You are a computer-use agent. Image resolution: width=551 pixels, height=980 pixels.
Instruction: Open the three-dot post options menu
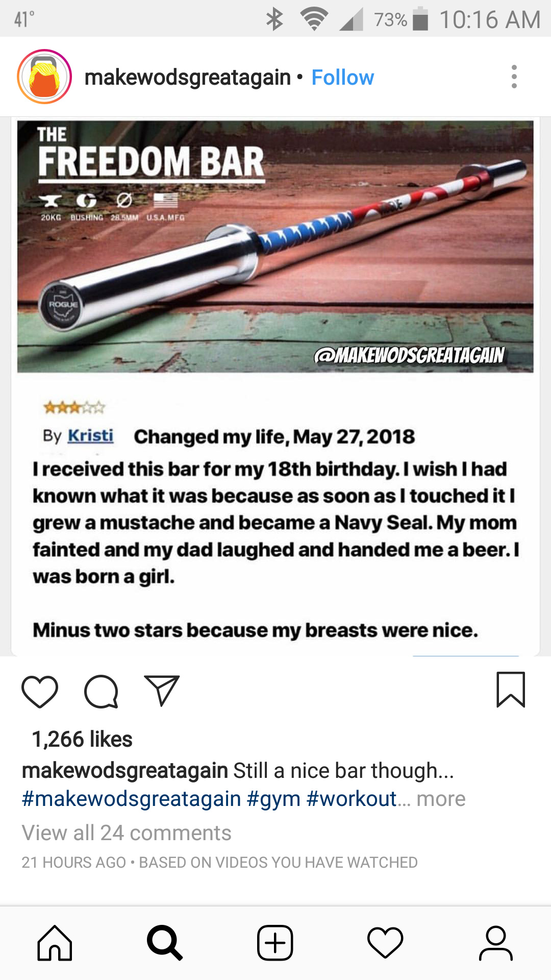coord(514,77)
